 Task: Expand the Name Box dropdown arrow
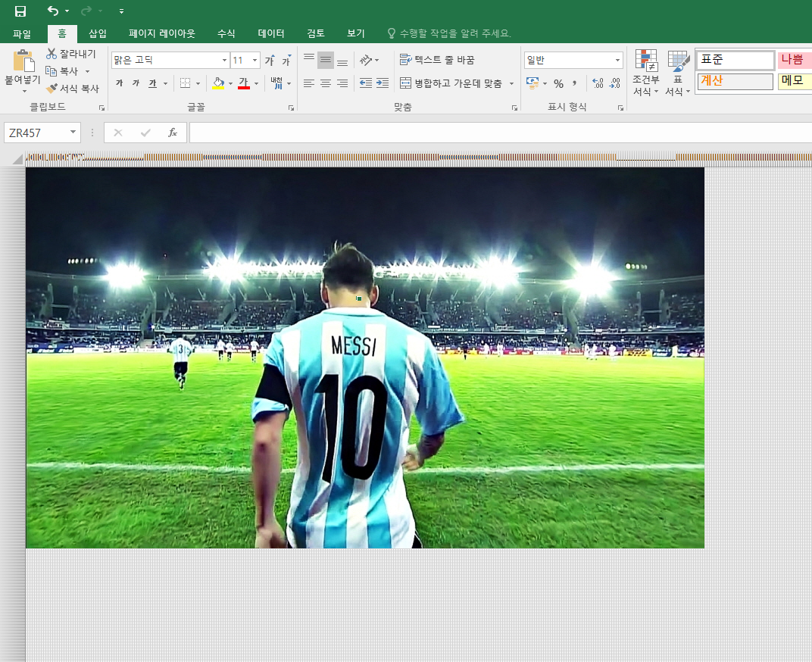click(x=73, y=133)
